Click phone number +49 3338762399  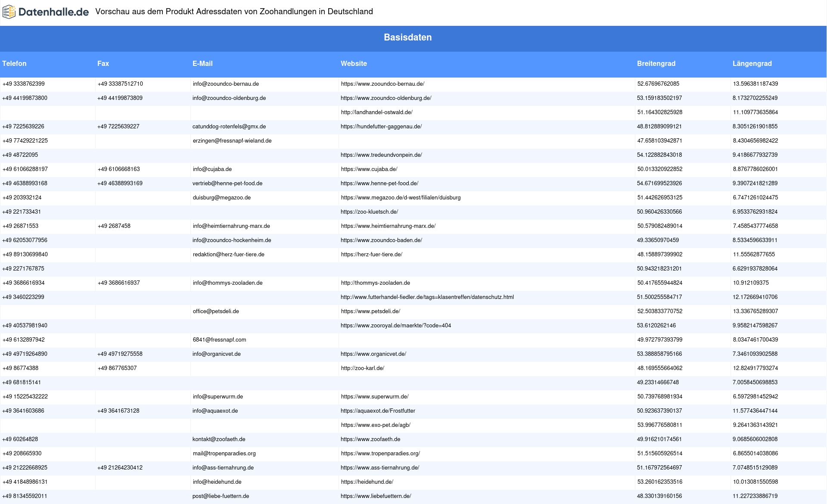pos(24,84)
